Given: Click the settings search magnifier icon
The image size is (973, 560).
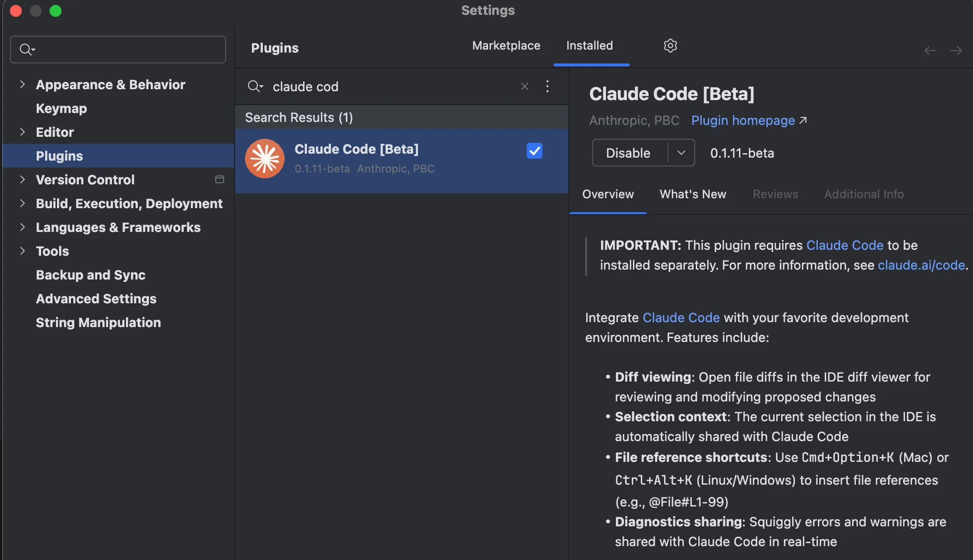Looking at the screenshot, I should click(x=26, y=50).
